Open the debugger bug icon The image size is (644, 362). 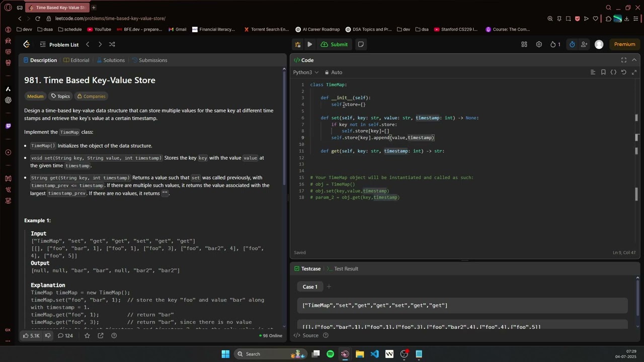[x=298, y=44]
